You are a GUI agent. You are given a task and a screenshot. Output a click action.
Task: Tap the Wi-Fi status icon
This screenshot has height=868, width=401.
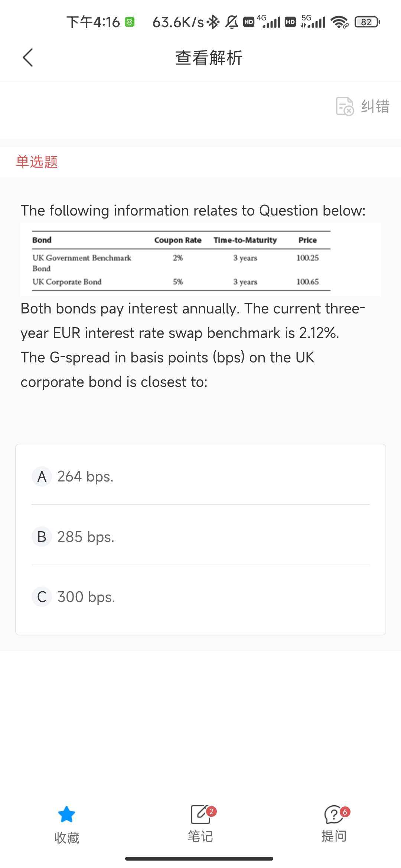[x=339, y=22]
